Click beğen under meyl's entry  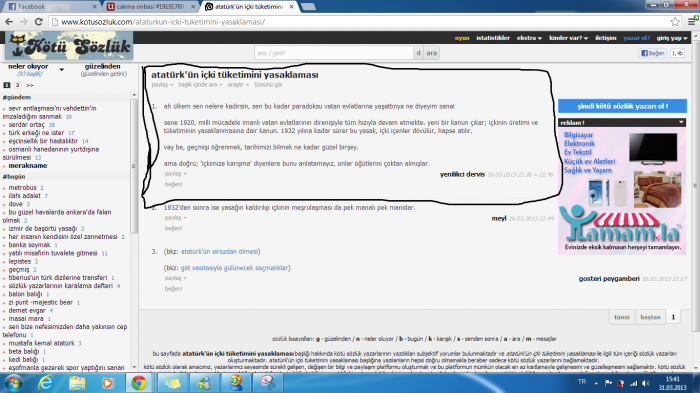(173, 228)
